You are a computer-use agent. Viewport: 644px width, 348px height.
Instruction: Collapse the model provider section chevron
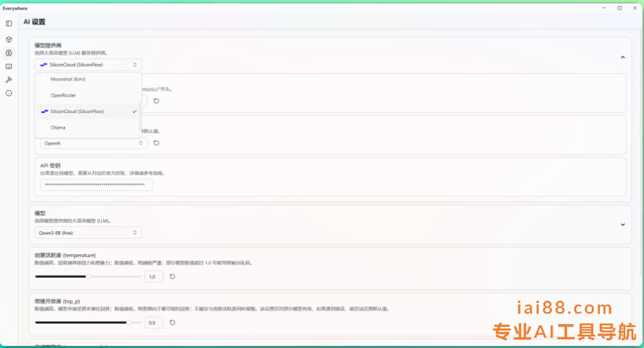pos(623,57)
